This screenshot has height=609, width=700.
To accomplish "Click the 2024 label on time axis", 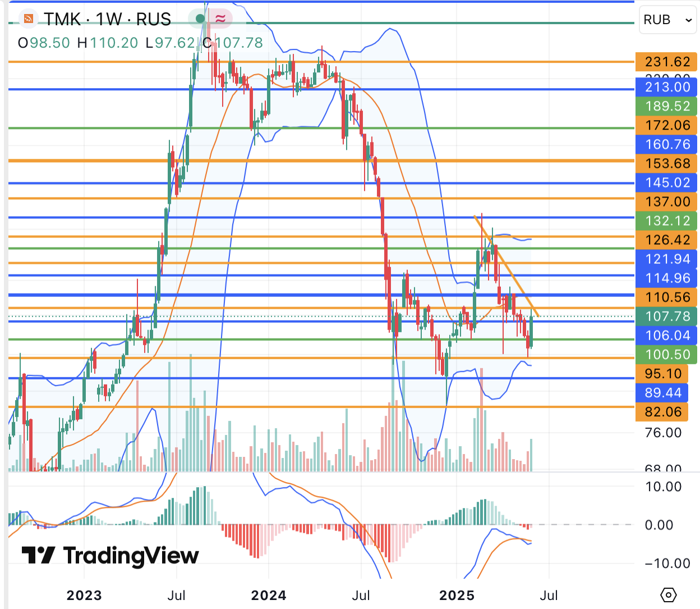I will pyautogui.click(x=269, y=595).
